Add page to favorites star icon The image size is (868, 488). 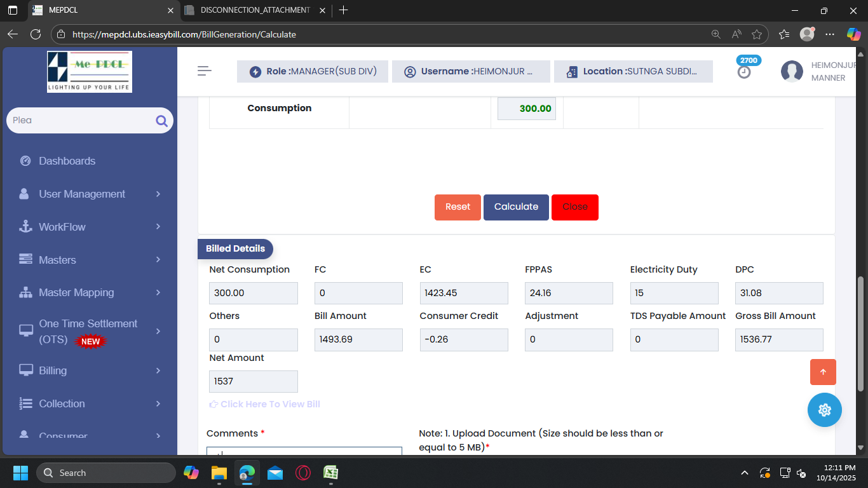[757, 34]
